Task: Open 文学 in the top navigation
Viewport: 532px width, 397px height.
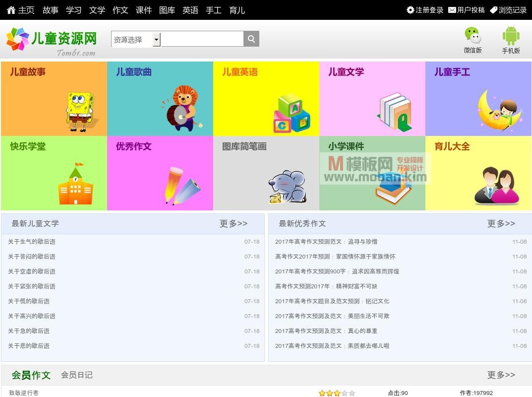Action: click(97, 10)
